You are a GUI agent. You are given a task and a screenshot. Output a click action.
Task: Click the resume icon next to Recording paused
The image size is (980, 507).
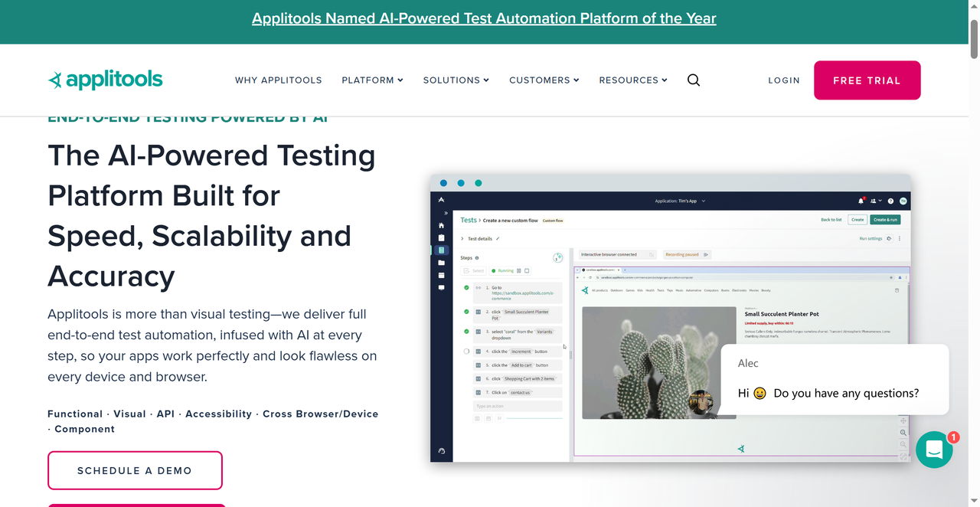[x=706, y=254]
